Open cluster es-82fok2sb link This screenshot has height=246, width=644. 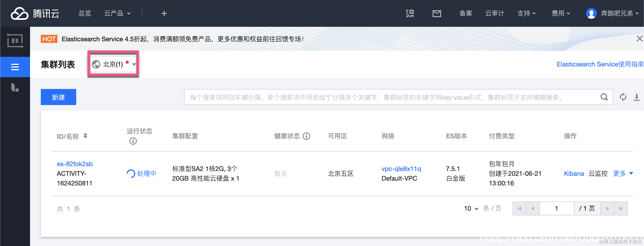coord(75,164)
